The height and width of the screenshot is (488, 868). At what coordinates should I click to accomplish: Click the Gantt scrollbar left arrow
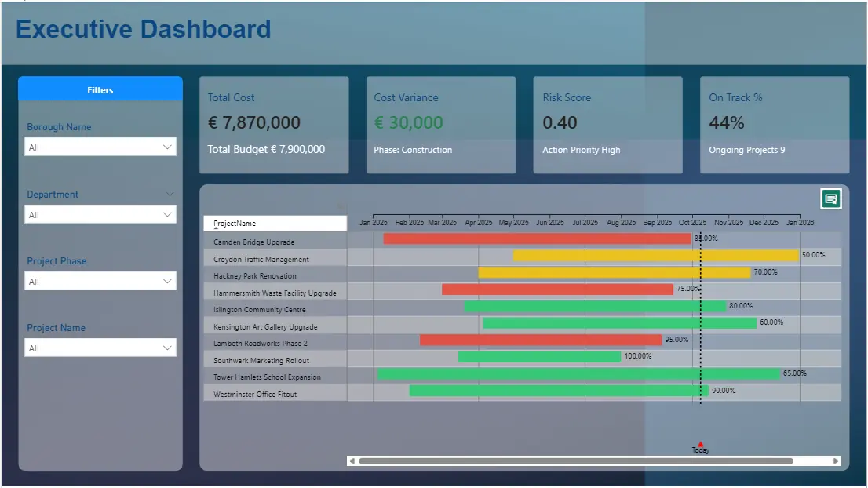tap(352, 461)
